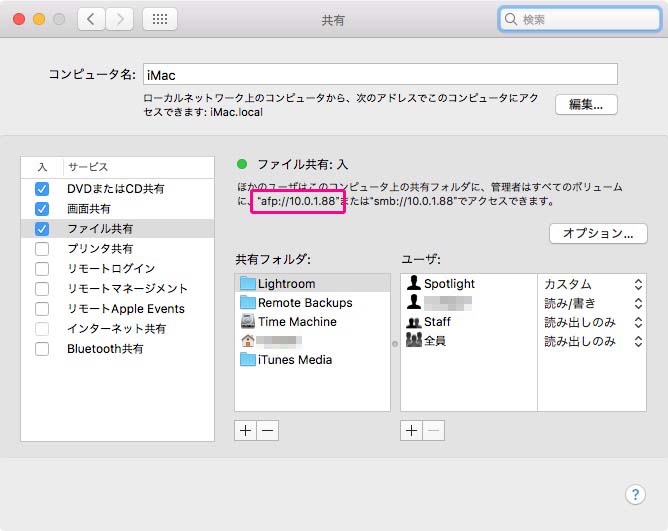Open the カスタム permission popup for Spotlight
Screen dimensions: 668x531
593,284
